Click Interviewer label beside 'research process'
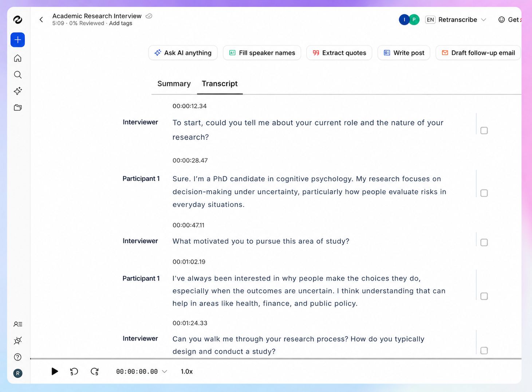532x392 pixels. tap(140, 338)
